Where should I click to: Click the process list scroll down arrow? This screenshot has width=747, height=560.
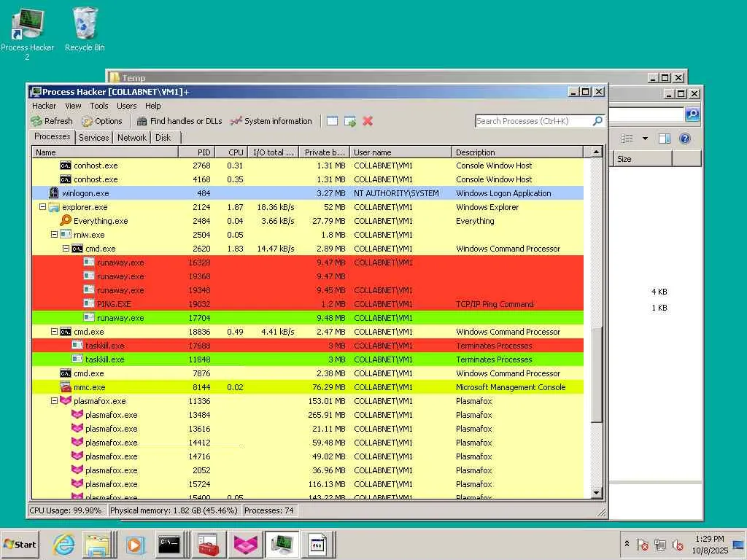coord(596,492)
